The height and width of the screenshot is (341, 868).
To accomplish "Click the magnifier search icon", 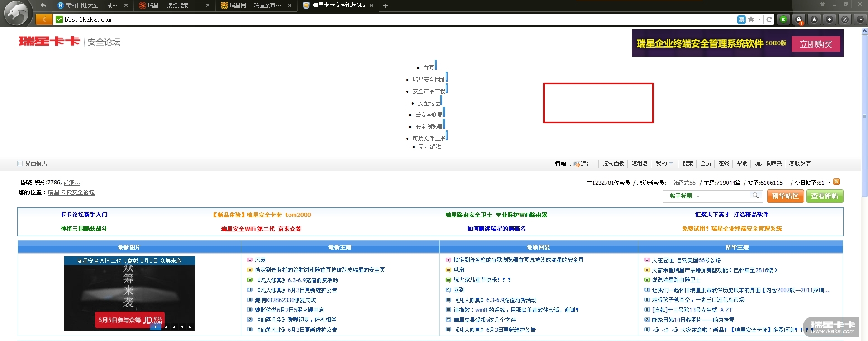I will point(755,196).
